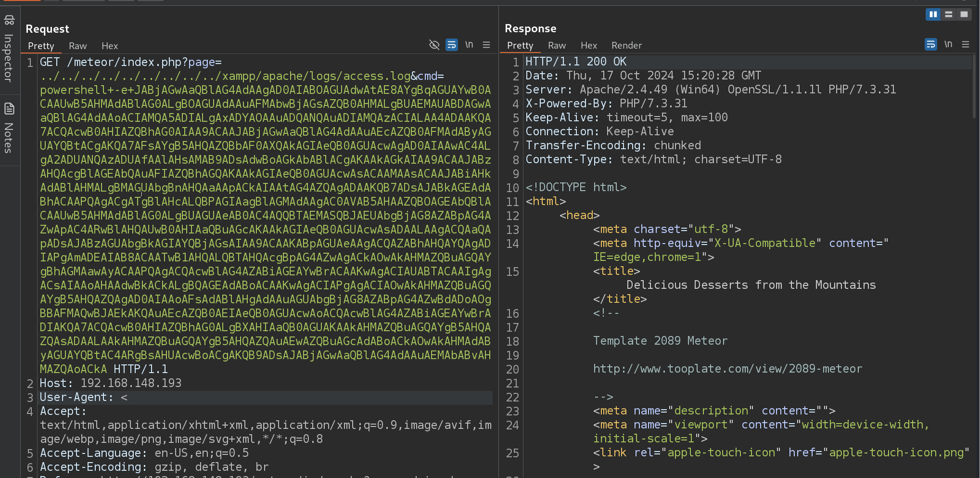Image resolution: width=980 pixels, height=478 pixels.
Task: Toggle word wrap in the Response panel
Action: (931, 45)
